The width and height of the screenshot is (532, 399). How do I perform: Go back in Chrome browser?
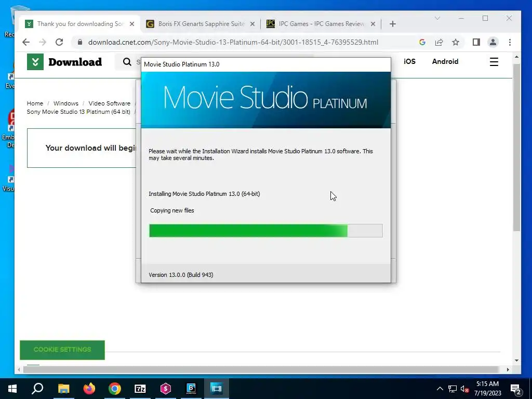tap(26, 42)
